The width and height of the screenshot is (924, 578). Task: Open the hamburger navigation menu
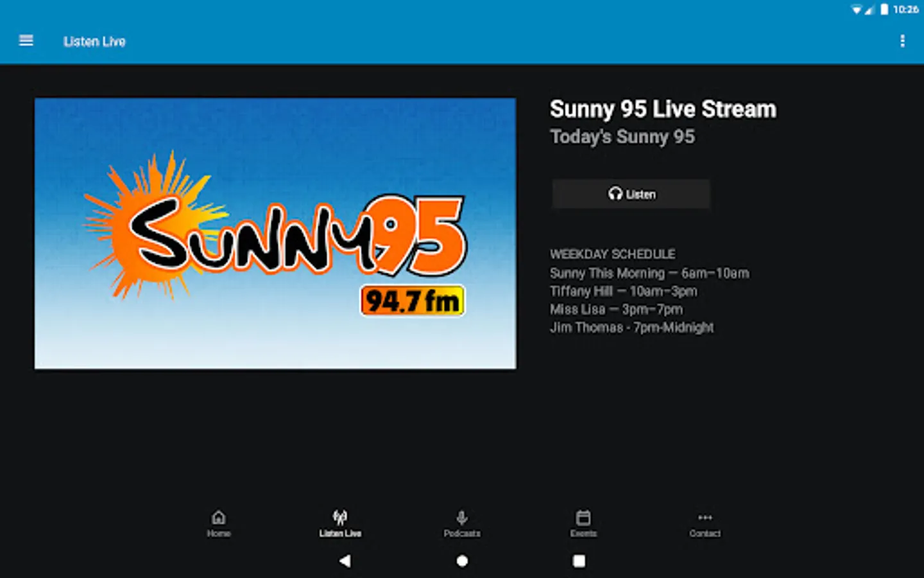point(26,41)
